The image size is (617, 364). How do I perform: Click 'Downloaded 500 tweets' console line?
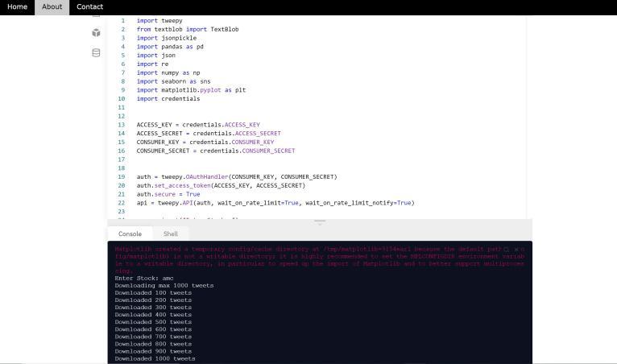click(153, 322)
